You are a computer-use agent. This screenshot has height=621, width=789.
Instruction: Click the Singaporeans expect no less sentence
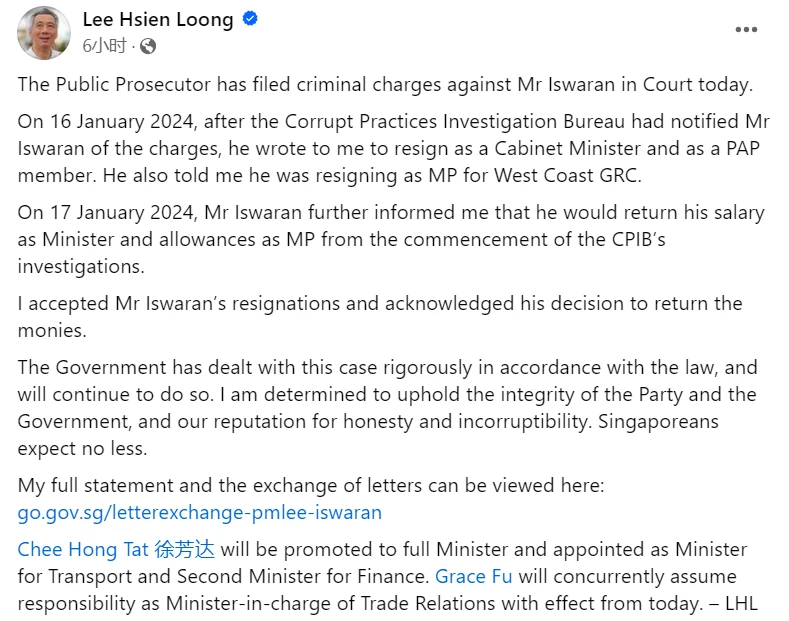point(368,435)
